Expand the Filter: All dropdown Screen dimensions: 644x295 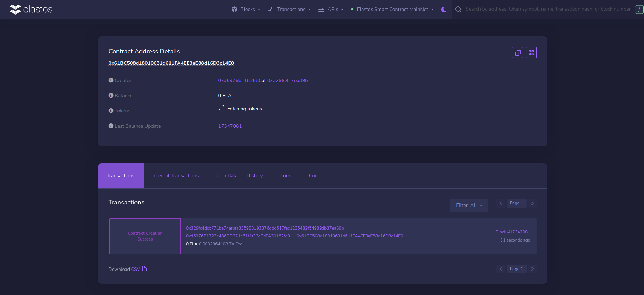(468, 206)
